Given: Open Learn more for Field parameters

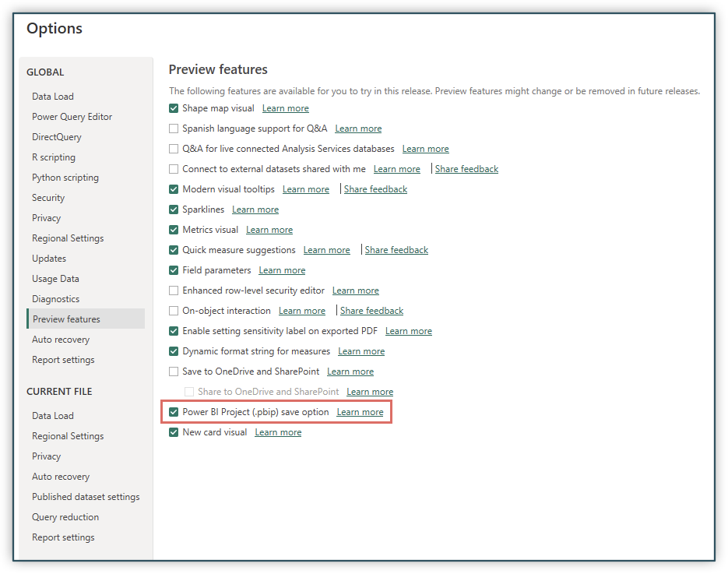Looking at the screenshot, I should [x=283, y=270].
